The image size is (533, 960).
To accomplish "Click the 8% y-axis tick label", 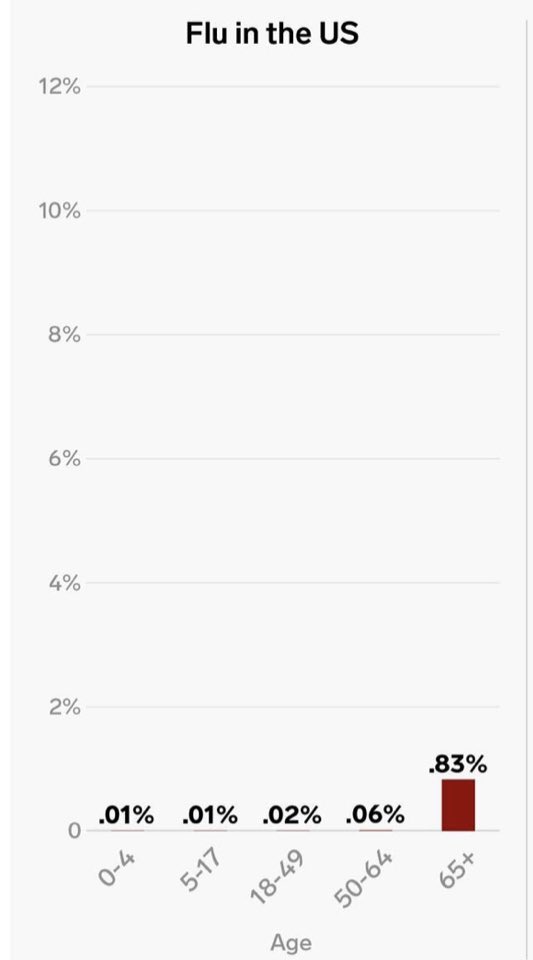I will 64,335.
